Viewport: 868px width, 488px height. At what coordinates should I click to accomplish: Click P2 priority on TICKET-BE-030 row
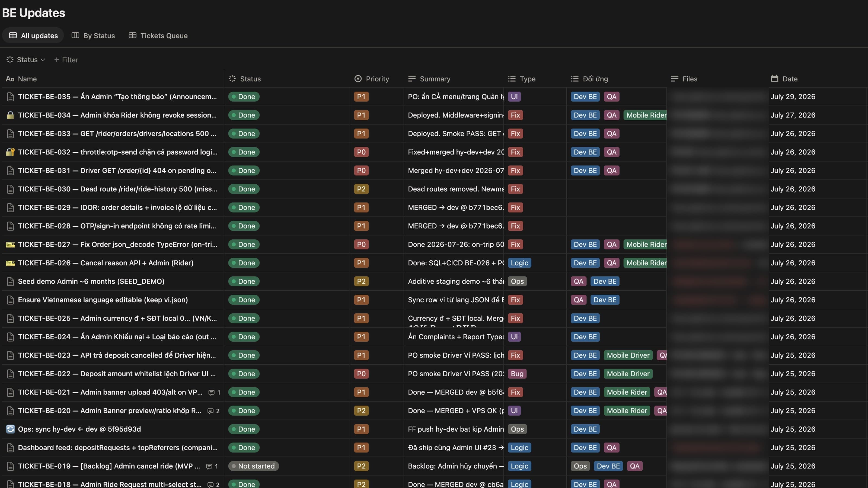[x=361, y=189]
